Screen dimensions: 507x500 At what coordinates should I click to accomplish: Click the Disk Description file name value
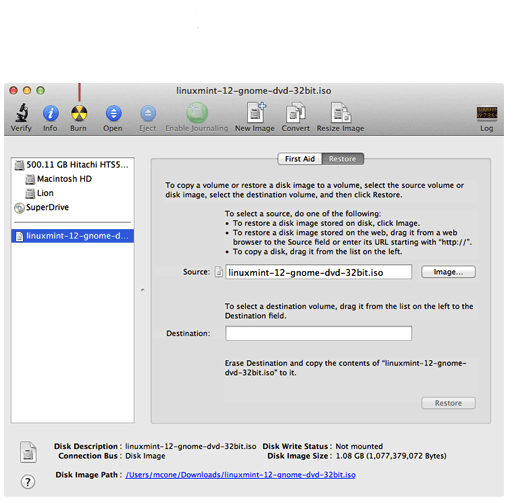point(191,446)
